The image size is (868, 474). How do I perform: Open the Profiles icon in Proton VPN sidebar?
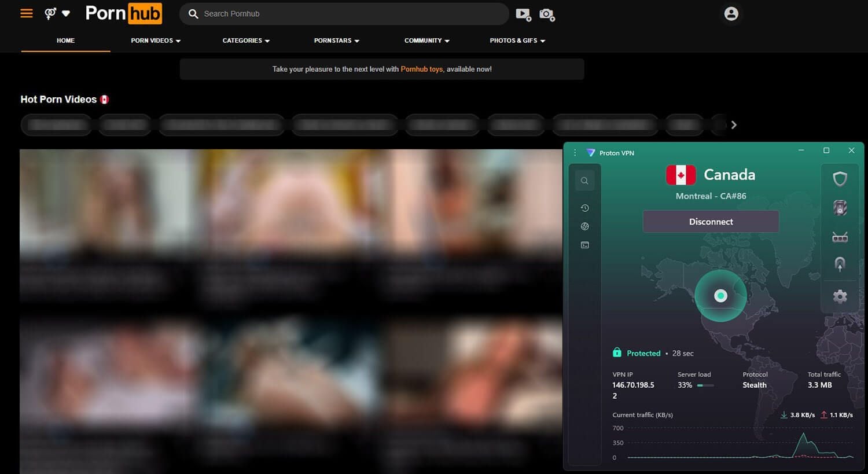click(584, 245)
